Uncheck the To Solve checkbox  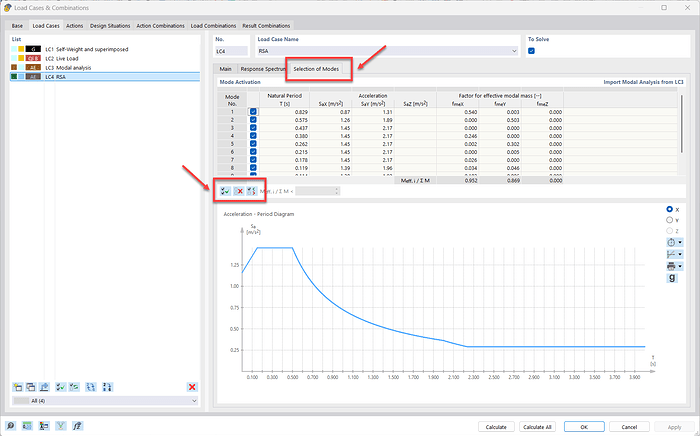click(x=532, y=51)
